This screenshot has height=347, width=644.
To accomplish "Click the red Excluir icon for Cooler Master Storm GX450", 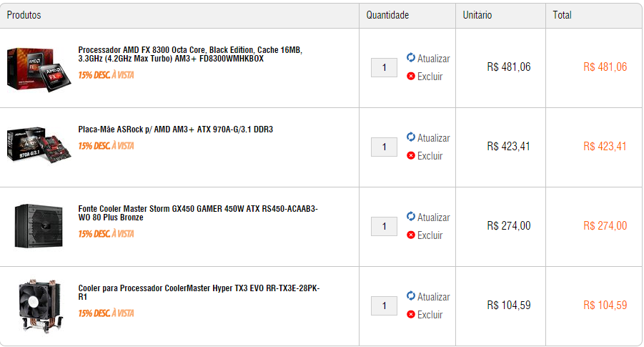I will (411, 235).
